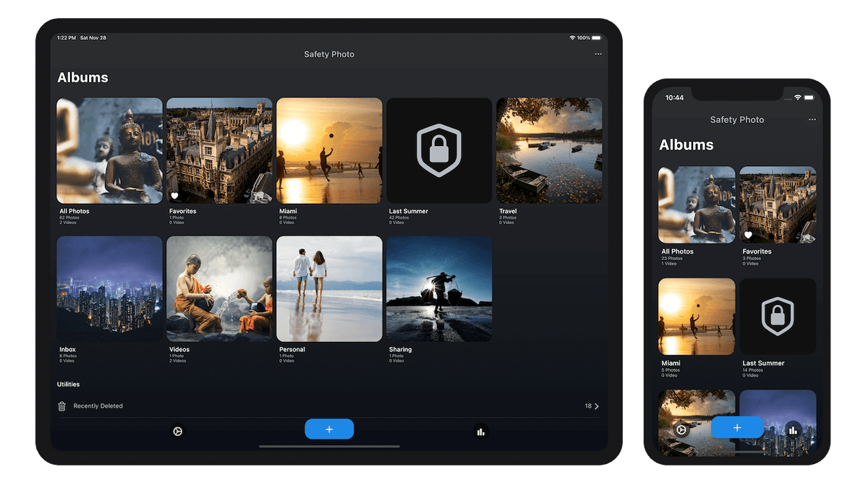Image resolution: width=868 pixels, height=477 pixels.
Task: Tap the Albums heading
Action: click(x=82, y=77)
